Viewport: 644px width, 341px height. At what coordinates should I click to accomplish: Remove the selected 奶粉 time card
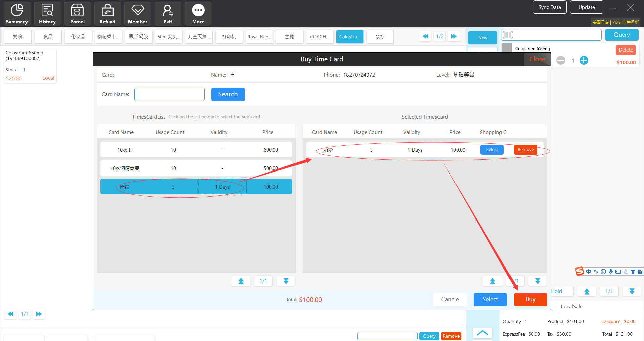[525, 150]
